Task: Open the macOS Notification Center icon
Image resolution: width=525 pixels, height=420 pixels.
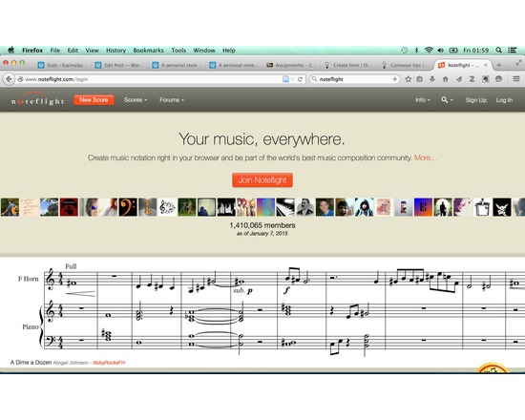Action: coord(513,51)
